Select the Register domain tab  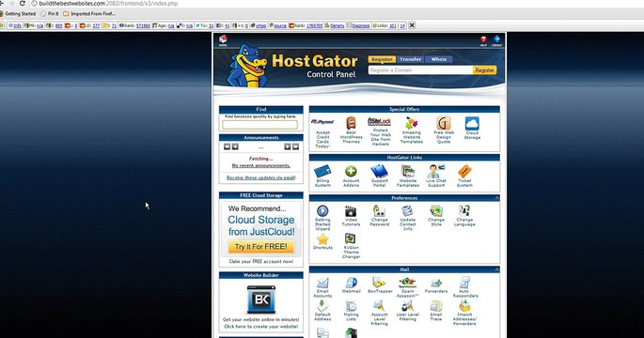pyautogui.click(x=382, y=59)
